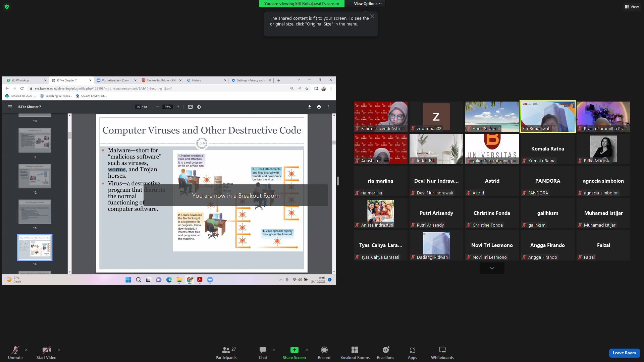Show hidden system tray icons
The image size is (644, 362).
[281, 280]
